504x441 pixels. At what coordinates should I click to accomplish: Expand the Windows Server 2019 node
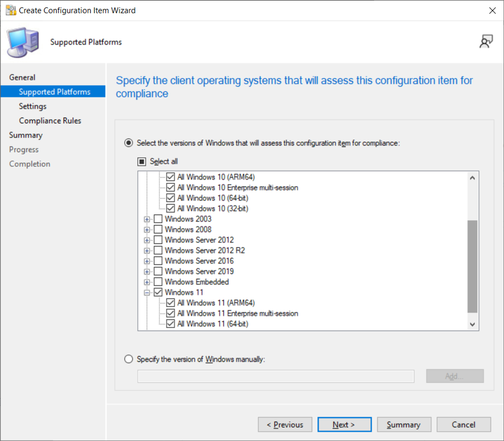(147, 272)
